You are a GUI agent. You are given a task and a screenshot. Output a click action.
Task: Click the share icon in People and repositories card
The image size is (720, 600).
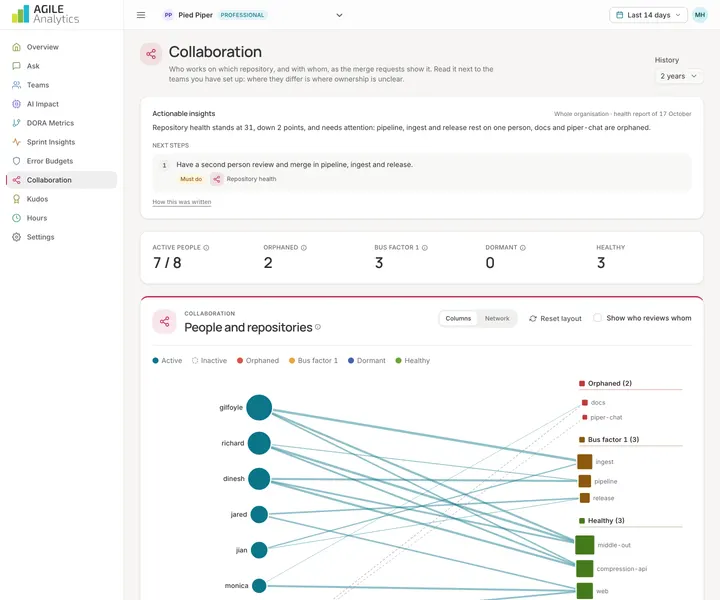tap(164, 321)
